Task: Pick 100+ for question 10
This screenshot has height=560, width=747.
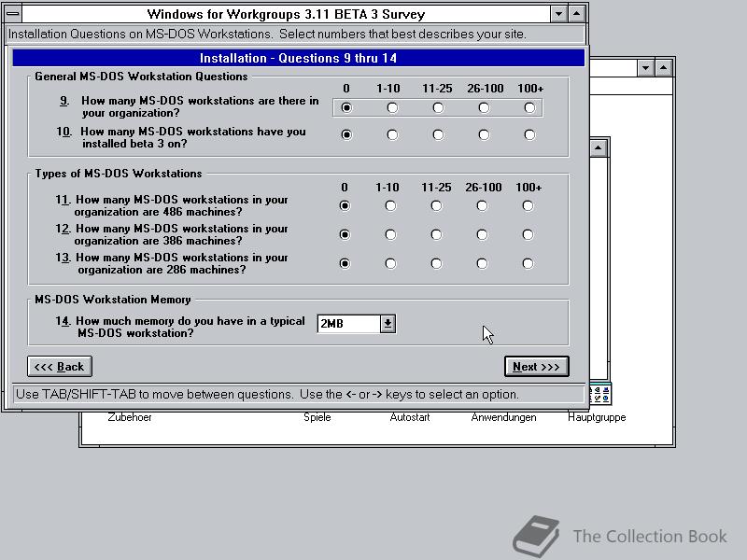Action: click(x=529, y=134)
